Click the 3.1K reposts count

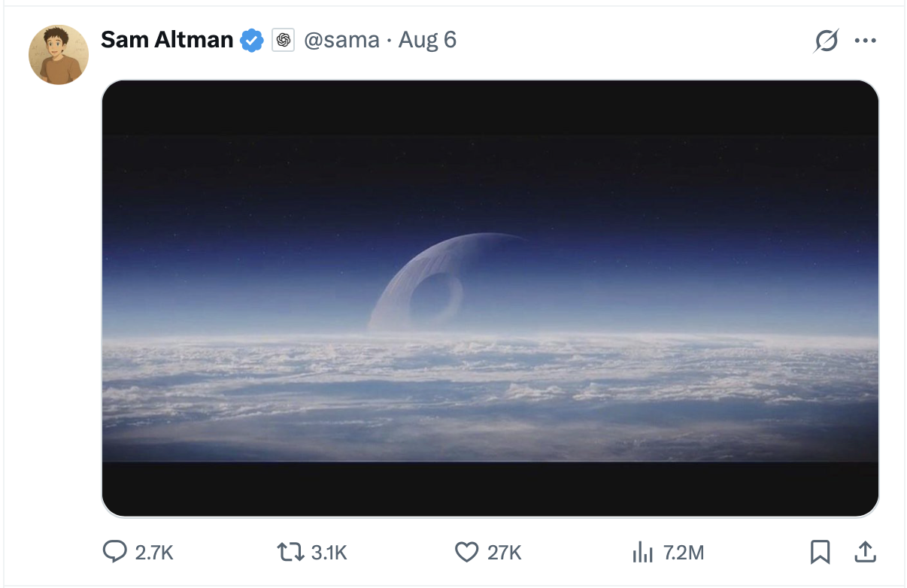329,553
